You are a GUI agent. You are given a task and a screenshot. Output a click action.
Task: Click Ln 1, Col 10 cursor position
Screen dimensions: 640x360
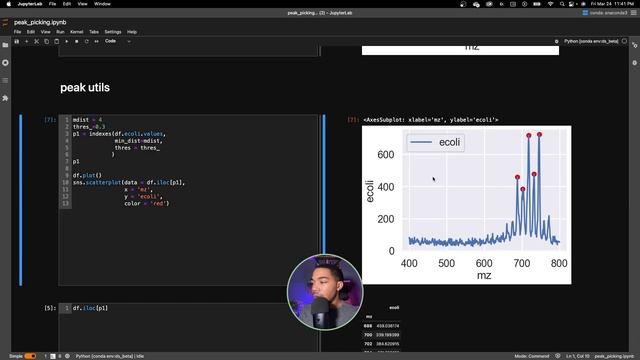[578, 356]
